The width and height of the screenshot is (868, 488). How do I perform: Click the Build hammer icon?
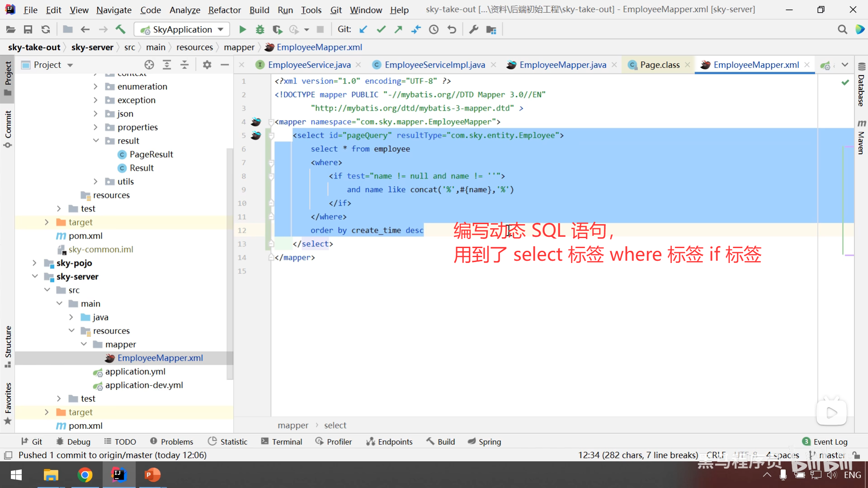click(120, 30)
